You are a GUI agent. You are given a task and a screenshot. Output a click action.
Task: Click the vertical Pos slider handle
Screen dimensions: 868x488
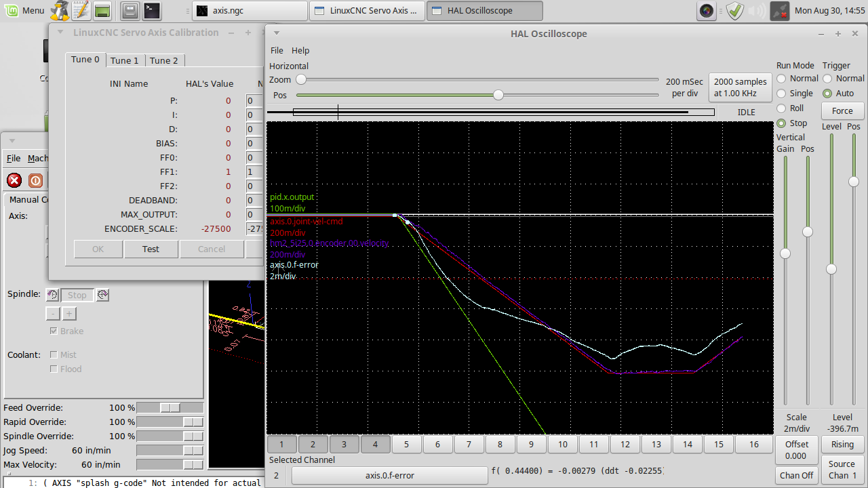[808, 232]
